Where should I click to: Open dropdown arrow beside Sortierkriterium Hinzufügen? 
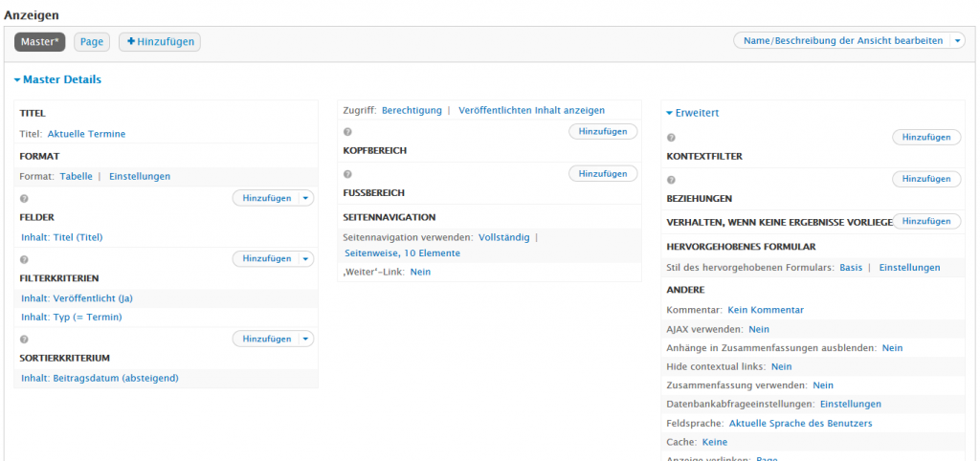pos(305,339)
